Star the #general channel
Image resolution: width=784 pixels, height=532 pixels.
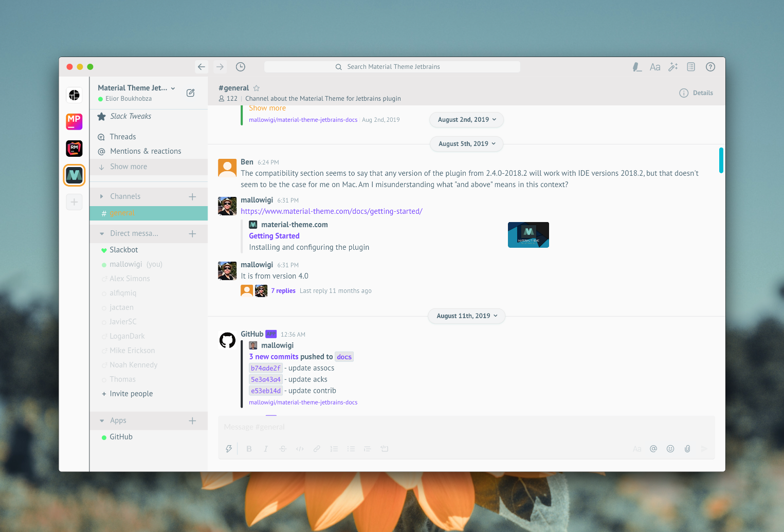point(257,88)
